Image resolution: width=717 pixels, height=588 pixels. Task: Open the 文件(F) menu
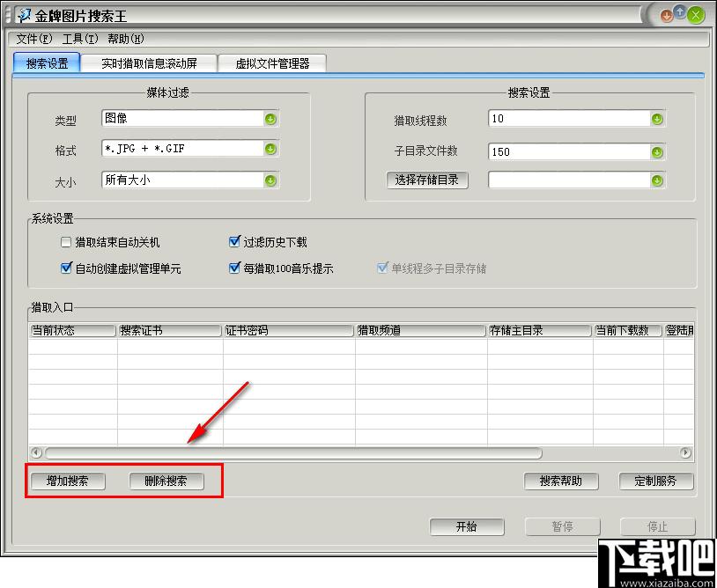coord(34,39)
